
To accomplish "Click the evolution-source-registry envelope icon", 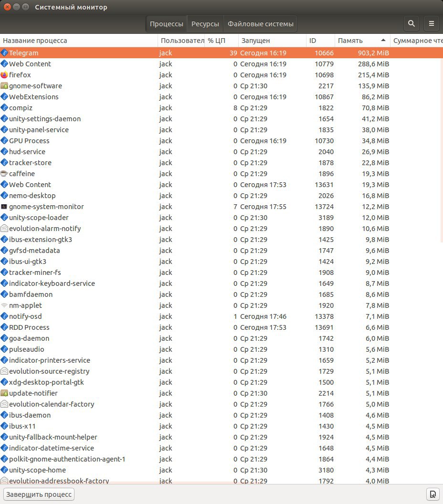I will (x=4, y=371).
